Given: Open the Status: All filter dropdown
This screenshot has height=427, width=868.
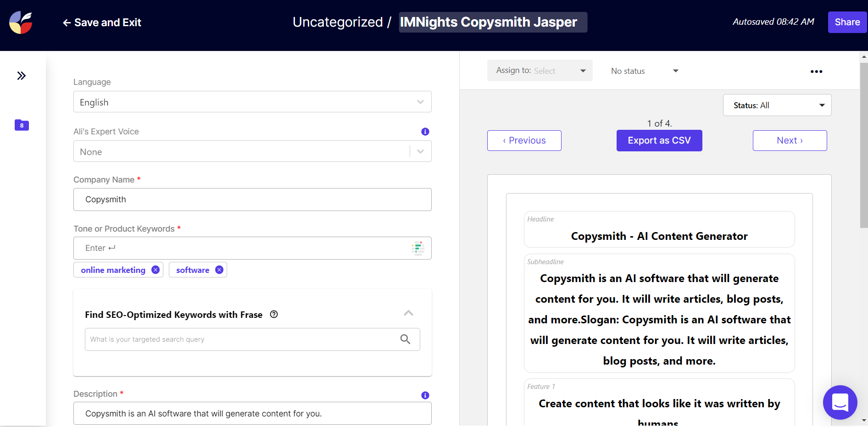Looking at the screenshot, I should click(777, 105).
